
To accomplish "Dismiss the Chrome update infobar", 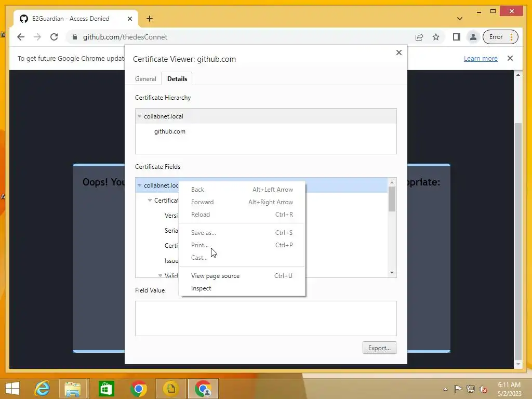I will click(510, 58).
